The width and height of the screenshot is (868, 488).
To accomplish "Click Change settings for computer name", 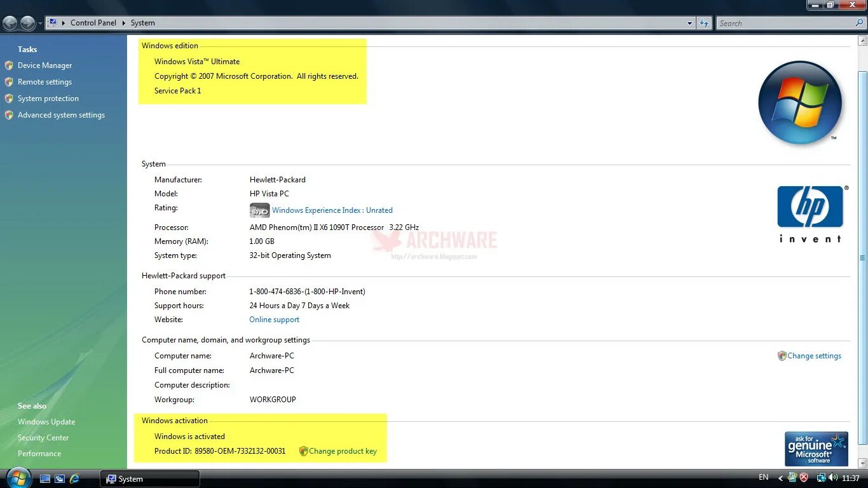I will pyautogui.click(x=814, y=356).
